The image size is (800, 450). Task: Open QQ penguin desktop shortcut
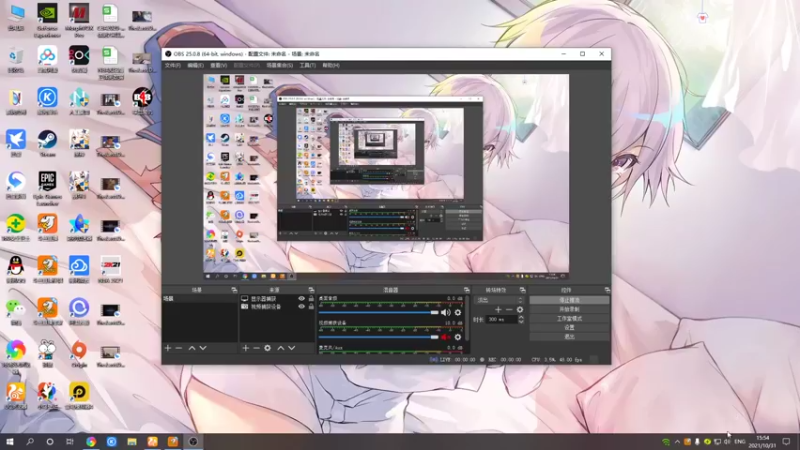(x=16, y=269)
